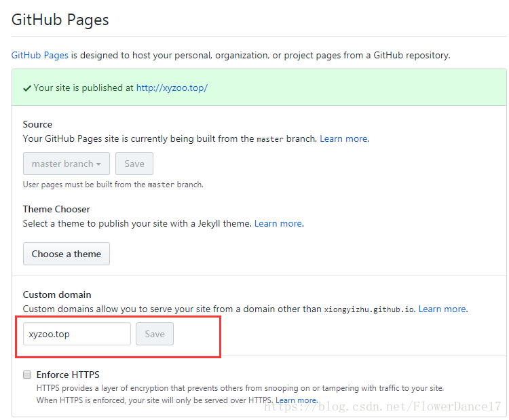Click the Source heading text

(37, 125)
